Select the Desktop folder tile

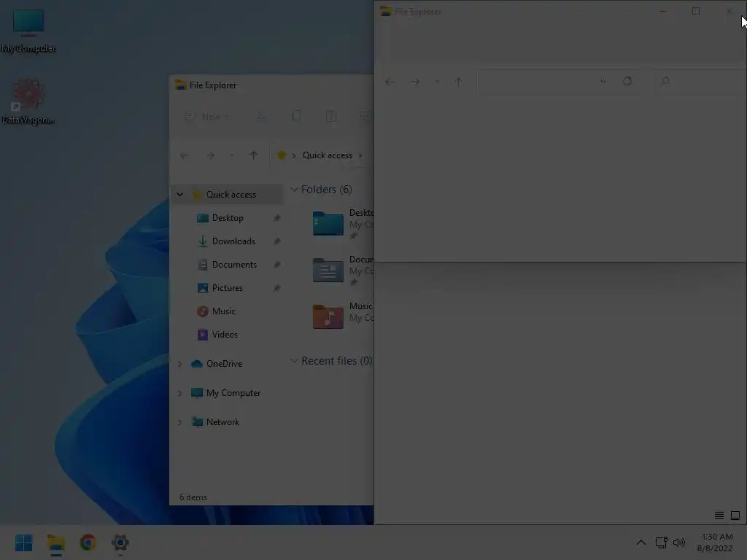point(343,224)
